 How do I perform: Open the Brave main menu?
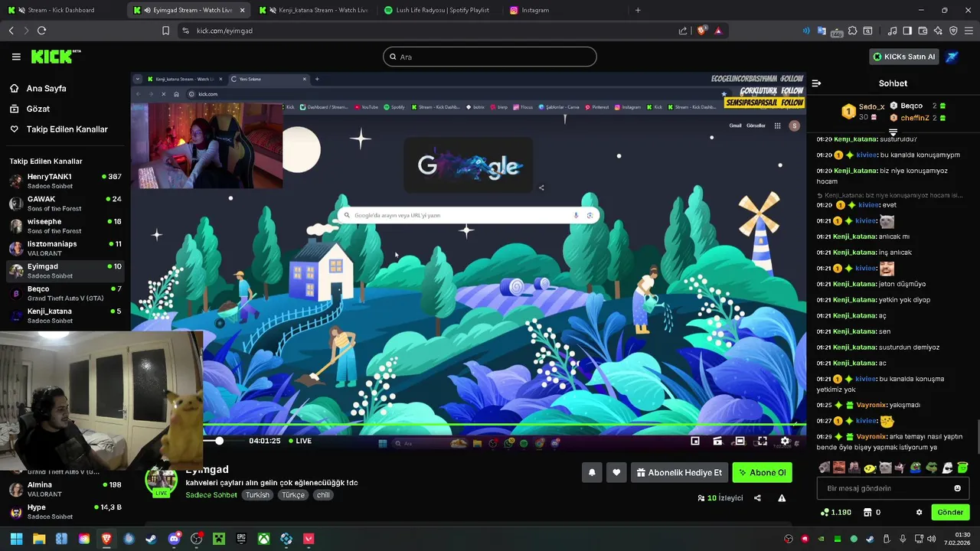click(969, 31)
